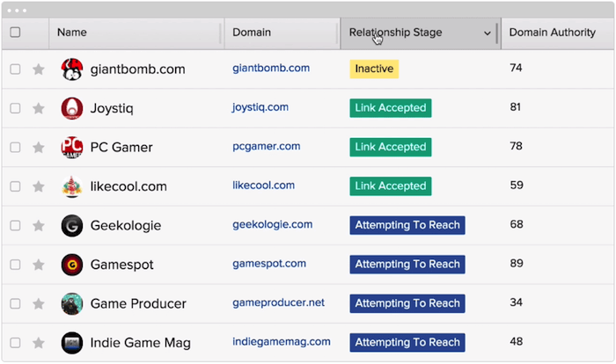
Task: Open the giantbomb.com domain link
Action: [271, 68]
